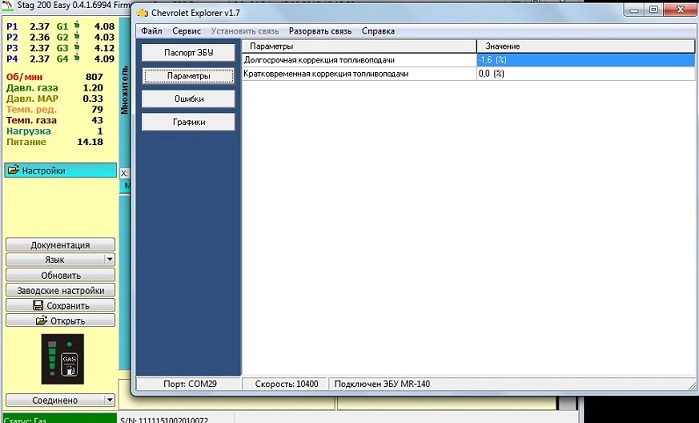
Task: Expand the Язык dropdown arrow
Action: click(x=108, y=260)
